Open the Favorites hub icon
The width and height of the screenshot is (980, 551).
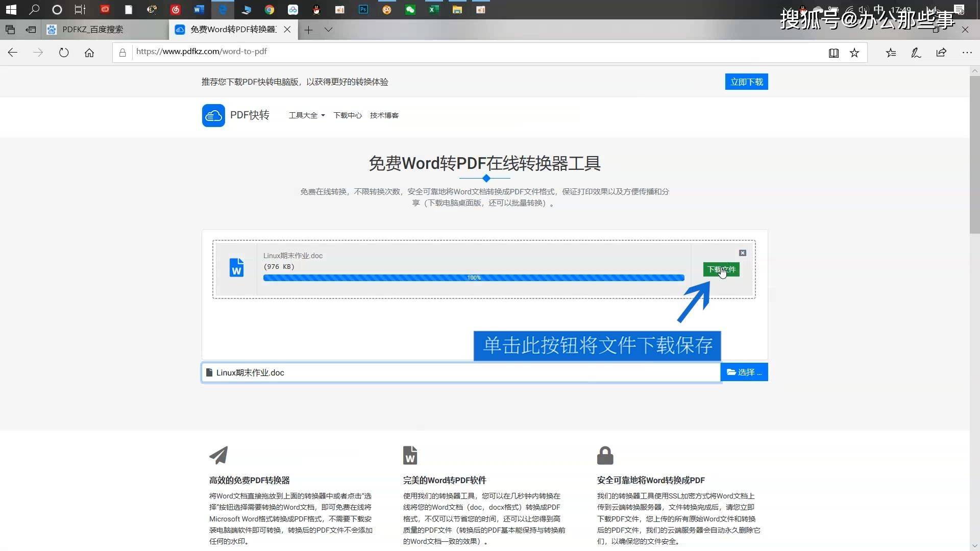tap(891, 53)
